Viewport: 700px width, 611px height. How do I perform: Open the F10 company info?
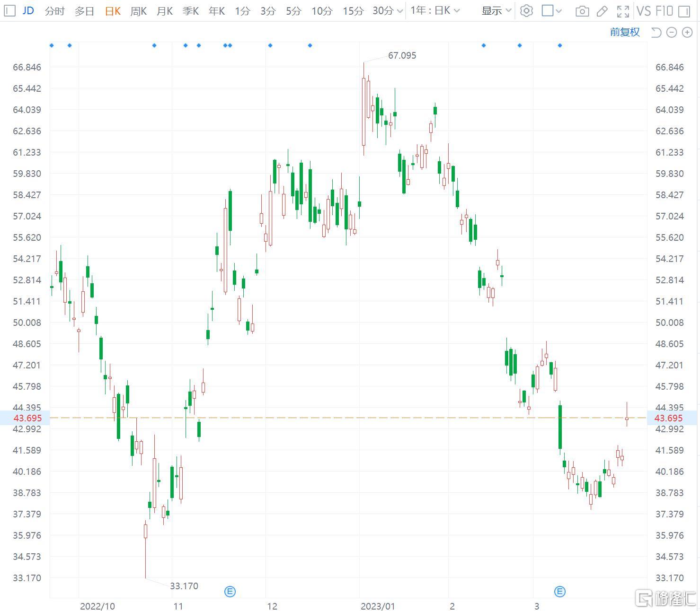pos(665,10)
